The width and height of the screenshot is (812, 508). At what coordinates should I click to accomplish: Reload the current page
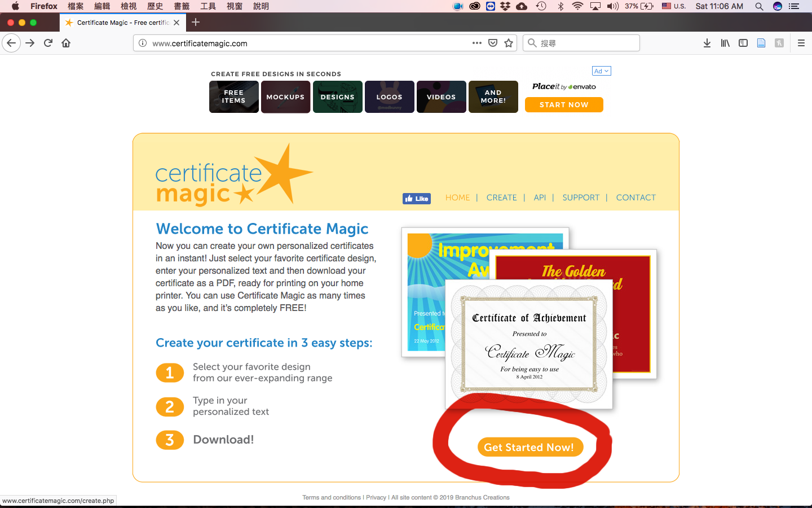pos(48,43)
